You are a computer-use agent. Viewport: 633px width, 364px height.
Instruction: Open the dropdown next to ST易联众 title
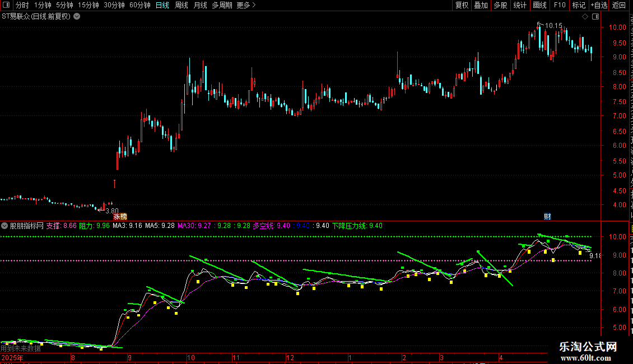tap(77, 17)
